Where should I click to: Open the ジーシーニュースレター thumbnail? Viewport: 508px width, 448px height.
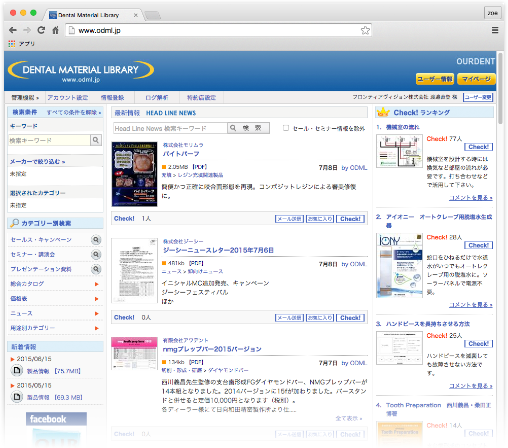click(x=134, y=270)
